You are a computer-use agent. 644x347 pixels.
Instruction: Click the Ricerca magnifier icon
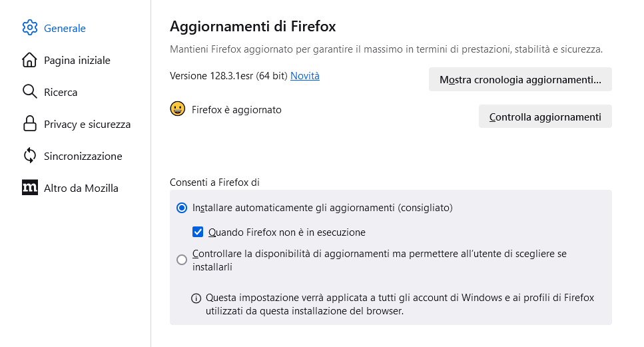[x=30, y=92]
